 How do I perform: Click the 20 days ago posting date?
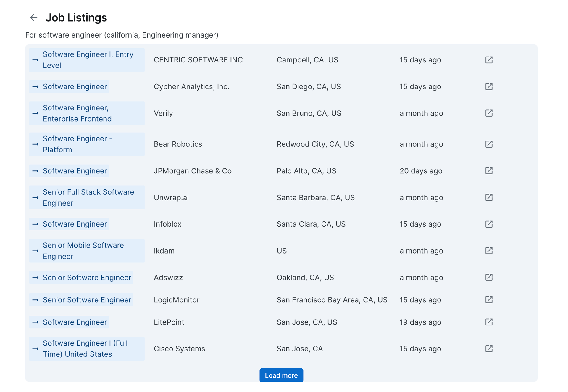(421, 171)
